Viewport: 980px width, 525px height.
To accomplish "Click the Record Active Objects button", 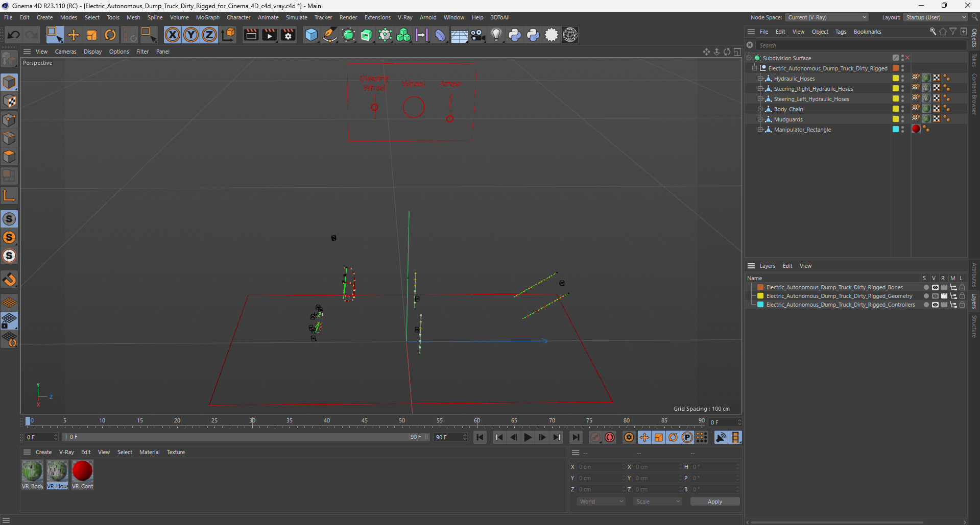I will pyautogui.click(x=595, y=437).
